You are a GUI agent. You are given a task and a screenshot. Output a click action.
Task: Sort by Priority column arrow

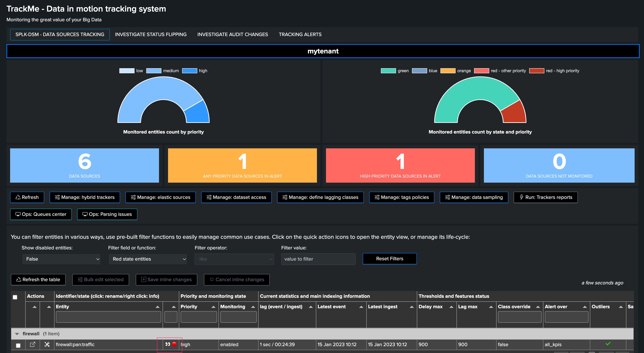tap(213, 307)
